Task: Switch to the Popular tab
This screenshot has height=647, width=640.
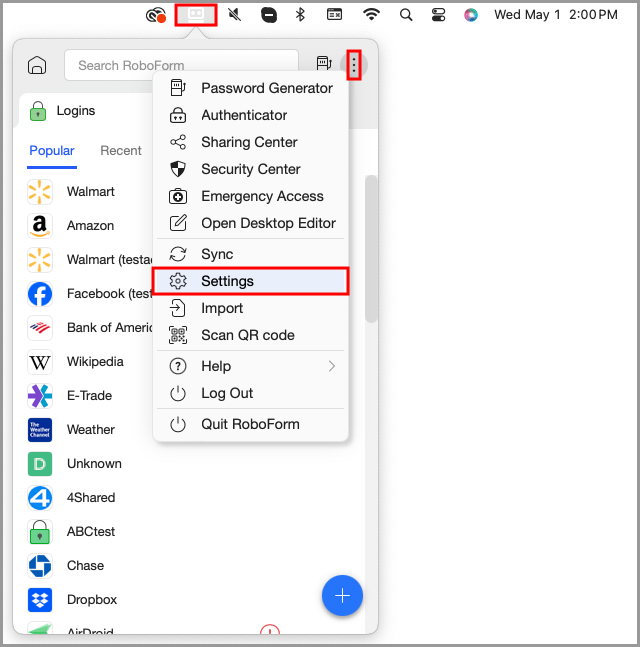Action: coord(52,151)
